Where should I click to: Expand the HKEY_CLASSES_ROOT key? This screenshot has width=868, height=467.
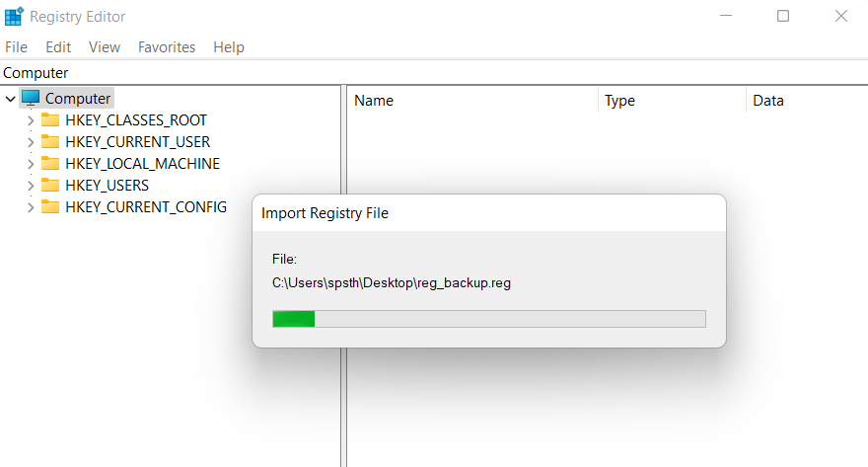[x=31, y=120]
